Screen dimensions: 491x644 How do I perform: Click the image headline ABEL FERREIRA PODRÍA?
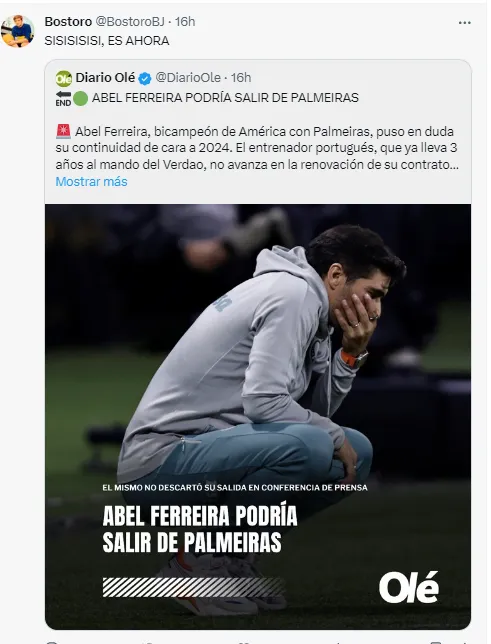[200, 515]
